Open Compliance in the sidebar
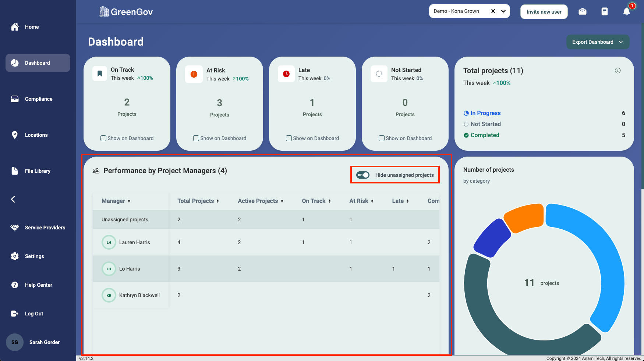This screenshot has height=361, width=644. point(38,99)
